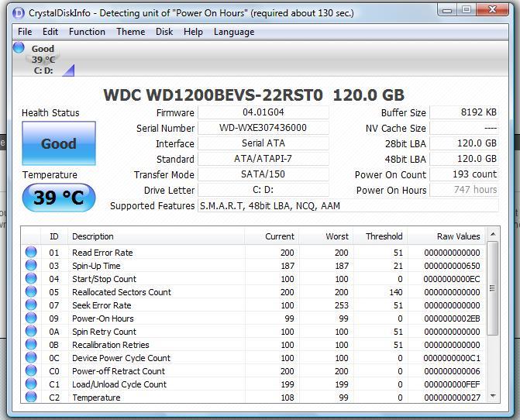Click status orb for Read Error Rate
The image size is (520, 420).
(31, 252)
